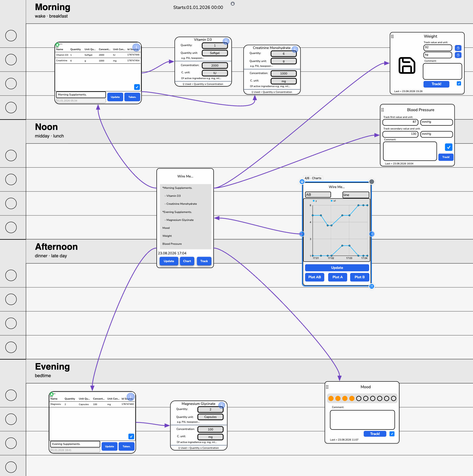Image resolution: width=473 pixels, height=476 pixels.
Task: Click the left connector handle on the Charts card
Action: point(302,234)
